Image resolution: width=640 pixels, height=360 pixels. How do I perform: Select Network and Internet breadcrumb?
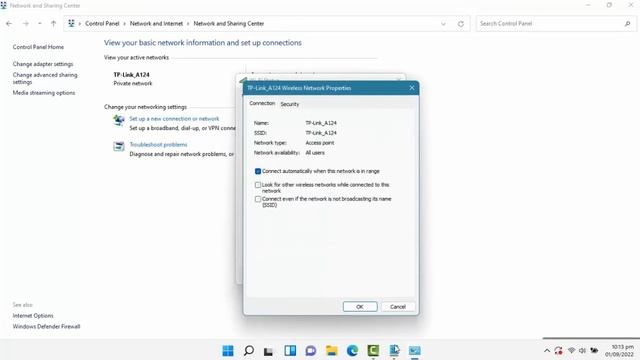[x=156, y=24]
